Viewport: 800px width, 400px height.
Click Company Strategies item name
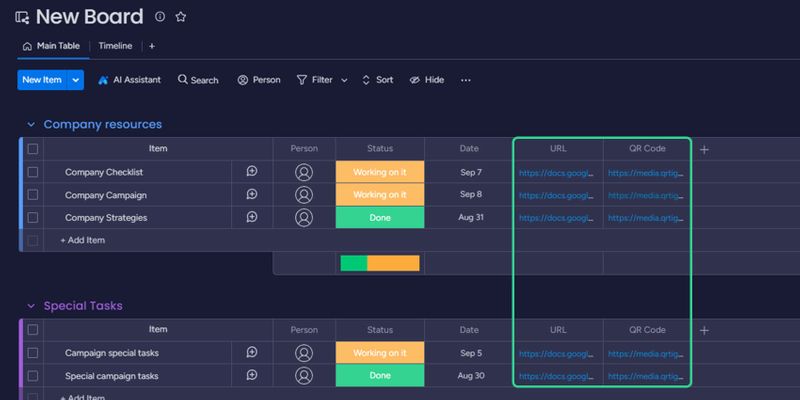tap(106, 218)
